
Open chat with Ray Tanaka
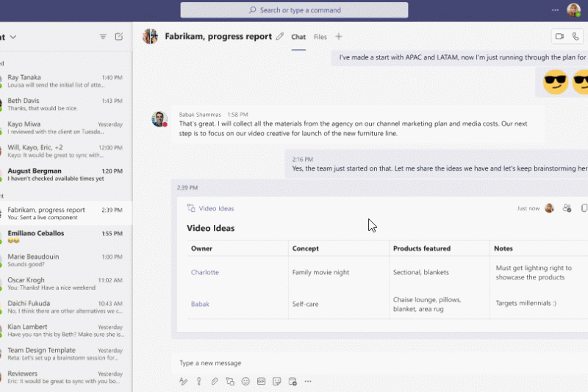coord(65,81)
